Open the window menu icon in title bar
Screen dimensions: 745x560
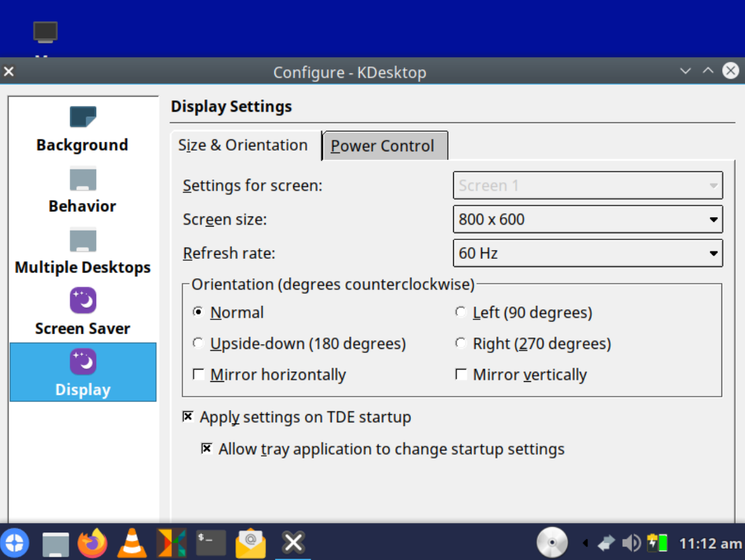(x=9, y=71)
